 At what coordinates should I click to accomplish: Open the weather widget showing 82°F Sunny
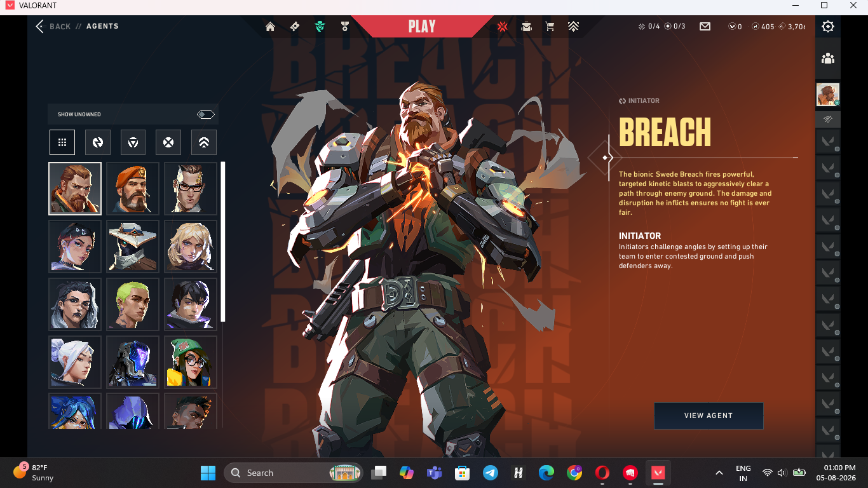click(x=33, y=473)
